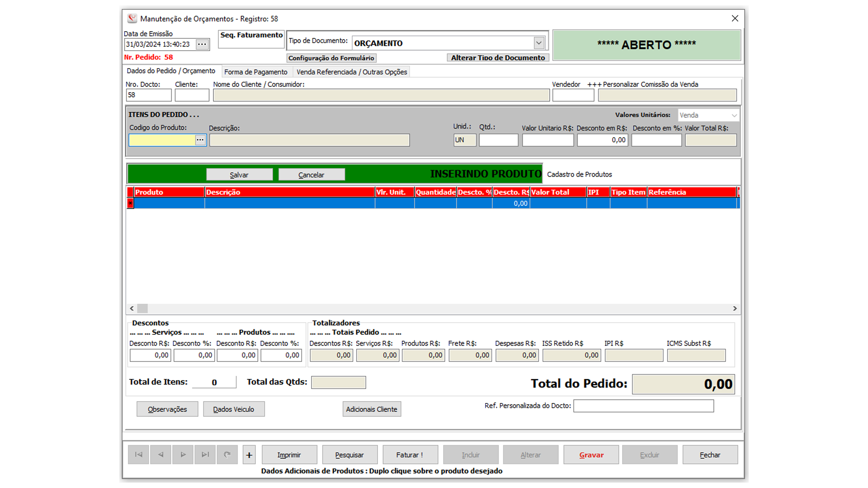Click Serviços Desconto R$ field
868x488 pixels.
click(150, 355)
